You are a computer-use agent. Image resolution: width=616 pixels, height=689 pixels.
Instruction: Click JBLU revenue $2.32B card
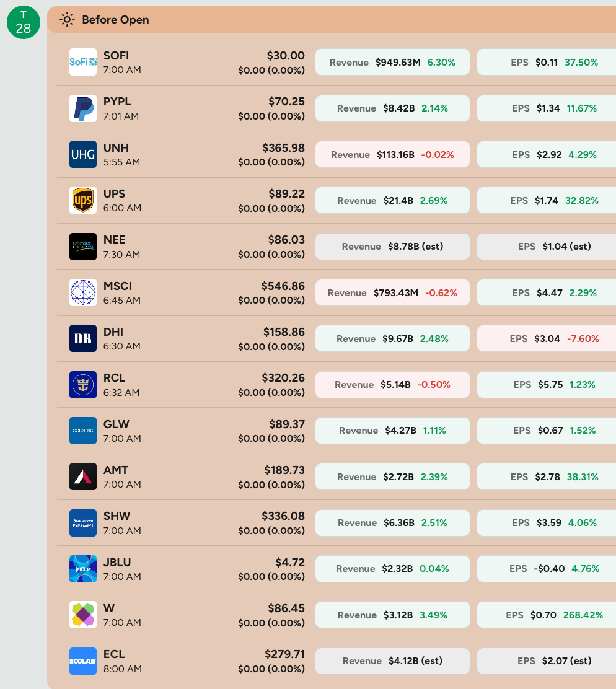(x=392, y=569)
